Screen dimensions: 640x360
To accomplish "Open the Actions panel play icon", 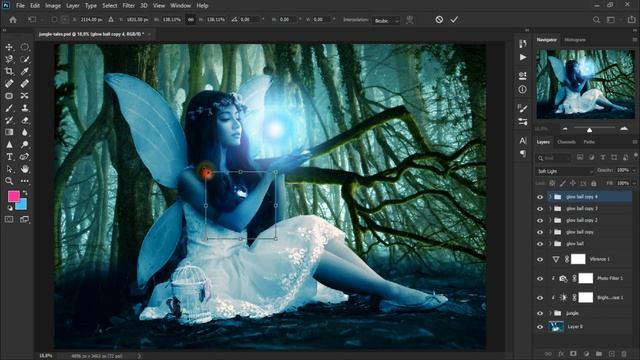I will [522, 58].
